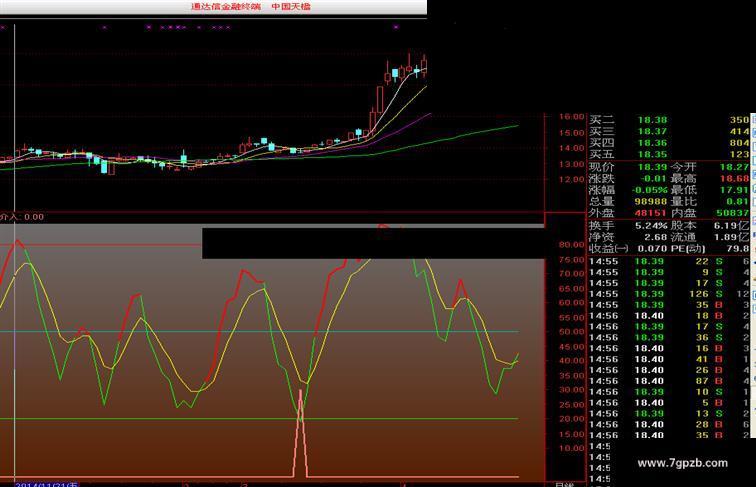This screenshot has height=487, width=756.
Task: Click the 2014/11/21 date label on axis
Action: (47, 484)
